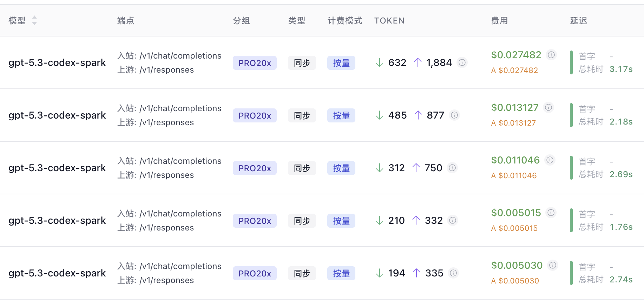This screenshot has width=644, height=301.
Task: Click 按量 billing tag in second row
Action: pyautogui.click(x=341, y=115)
